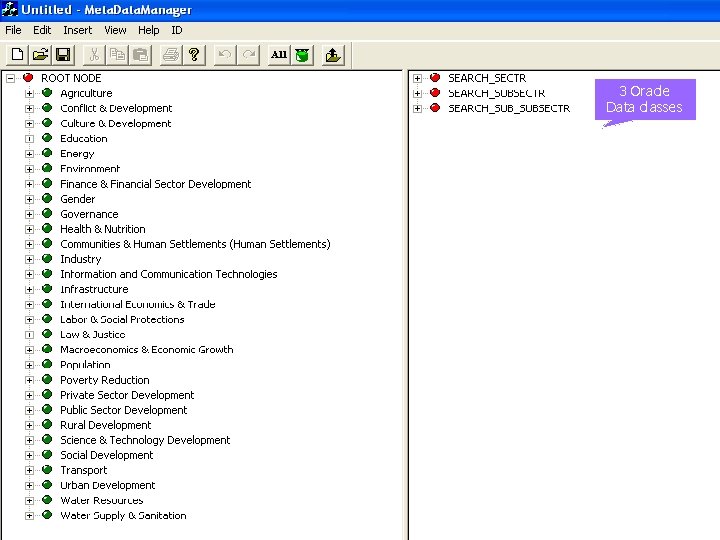Click the Paste clipboard toolbar icon
The height and width of the screenshot is (540, 720).
[140, 55]
